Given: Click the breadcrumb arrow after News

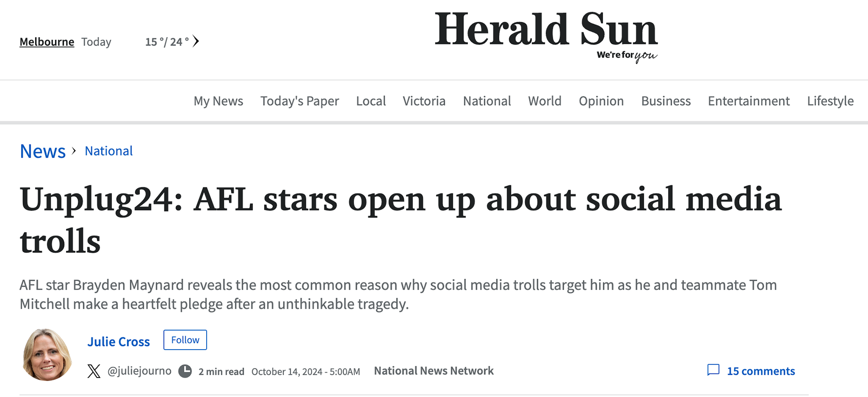Looking at the screenshot, I should click(74, 151).
